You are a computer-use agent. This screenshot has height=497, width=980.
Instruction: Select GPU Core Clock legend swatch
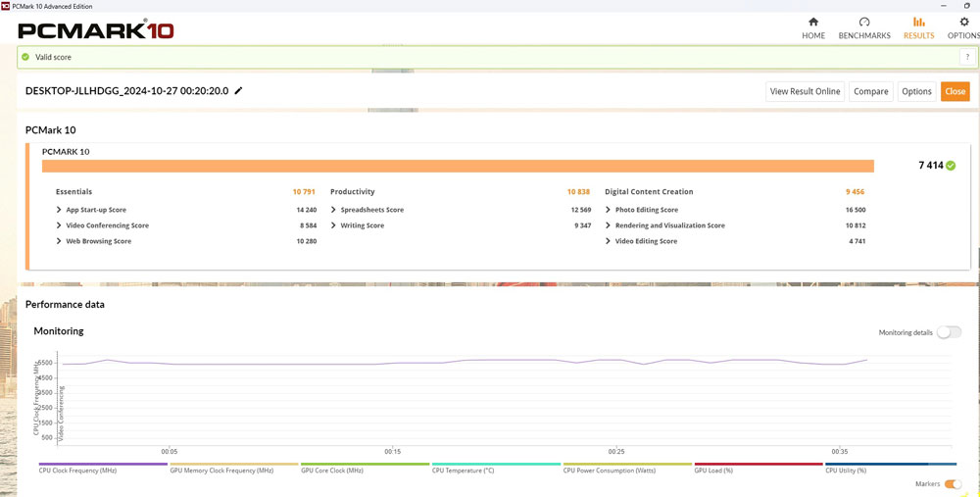(x=365, y=464)
